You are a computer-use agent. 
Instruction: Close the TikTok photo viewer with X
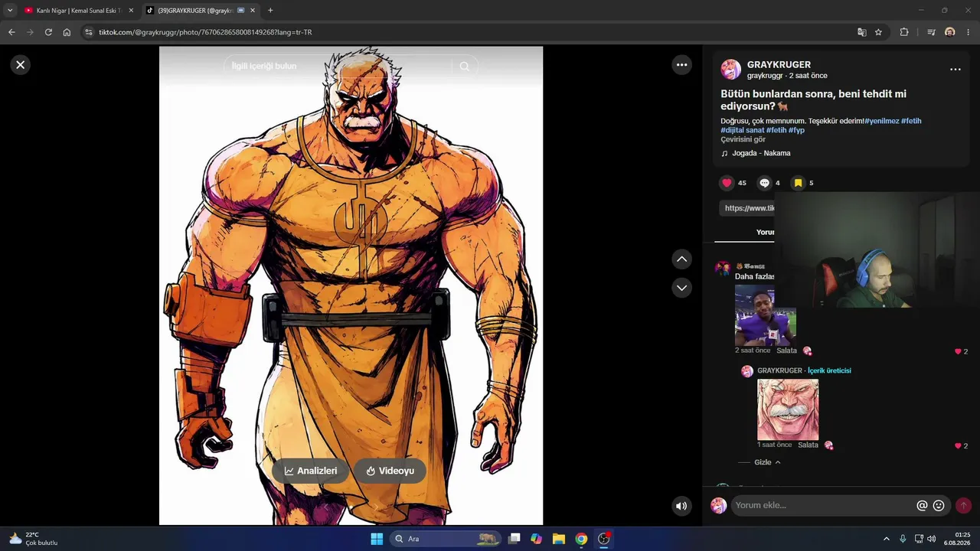(x=21, y=65)
